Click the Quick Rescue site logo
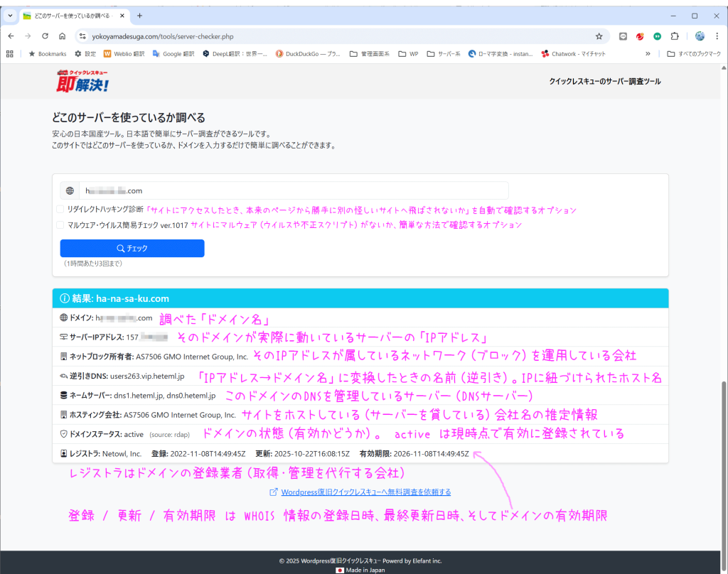 pyautogui.click(x=83, y=81)
